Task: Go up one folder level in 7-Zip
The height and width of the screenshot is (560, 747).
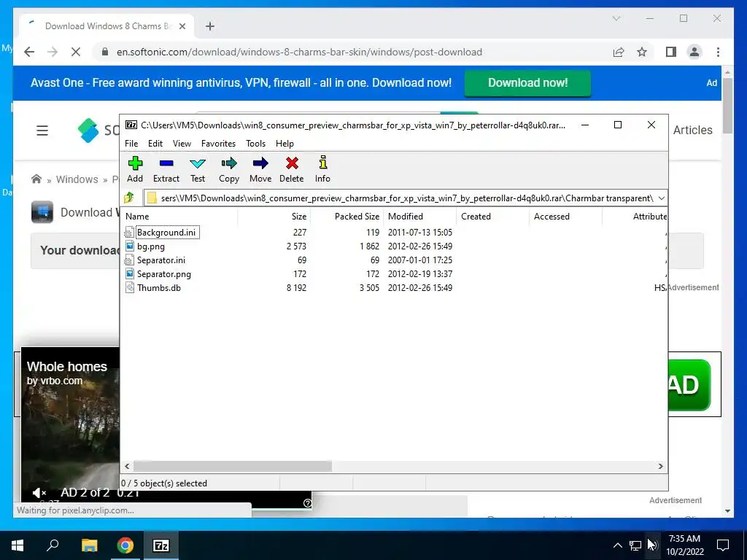Action: [x=129, y=198]
